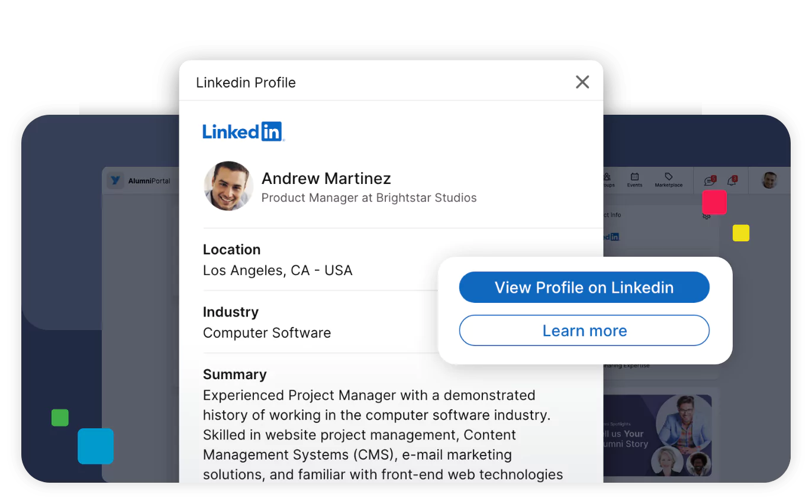Click the pink square sticker

click(x=714, y=202)
